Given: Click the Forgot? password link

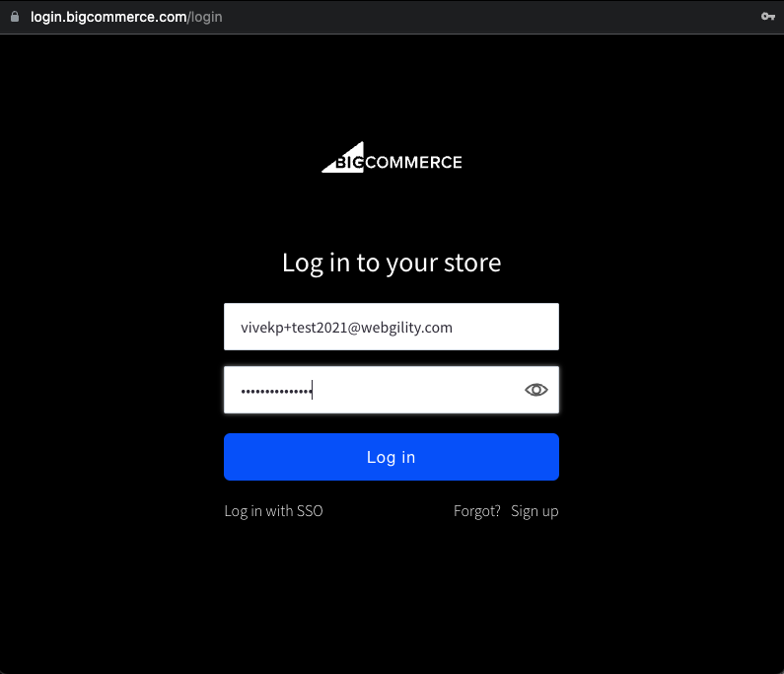Looking at the screenshot, I should point(477,511).
